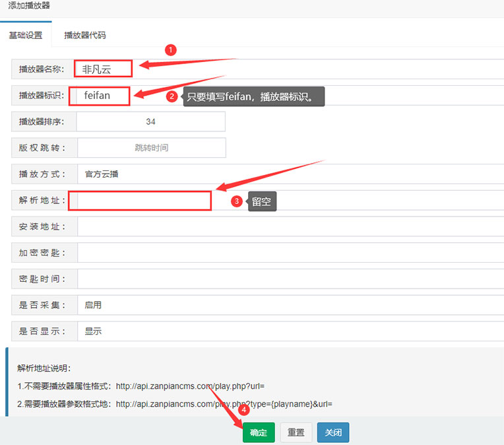
Task: Open the 是否采集 dropdown set to 启用
Action: click(x=290, y=305)
